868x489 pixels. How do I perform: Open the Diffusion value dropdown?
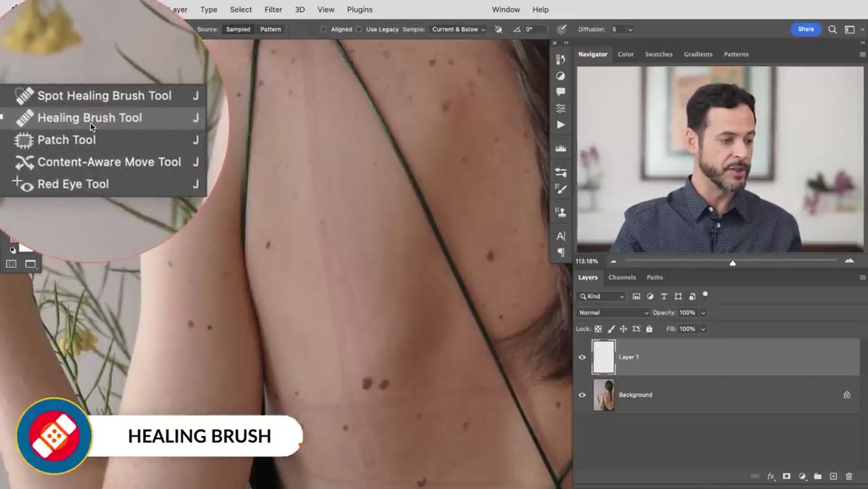coord(630,30)
